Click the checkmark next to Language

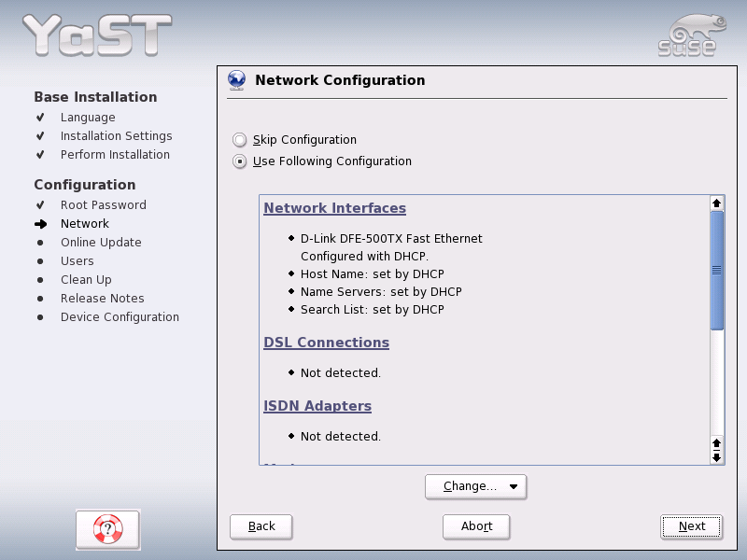point(40,118)
